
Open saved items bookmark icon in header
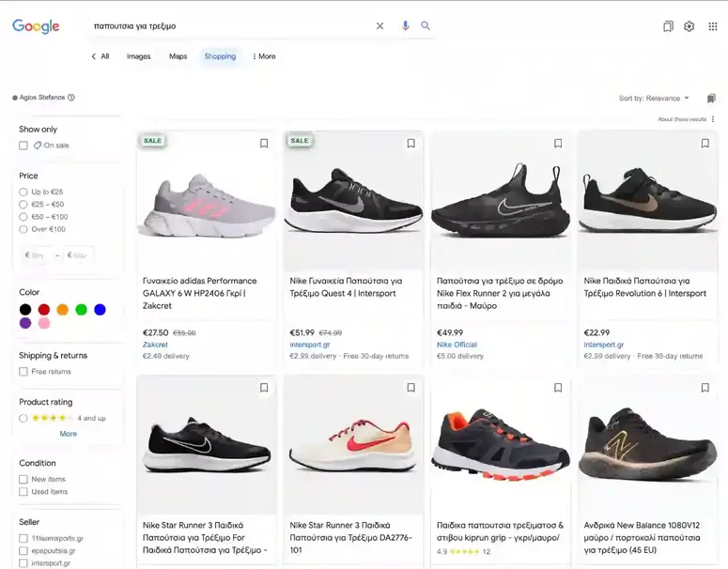coord(668,26)
